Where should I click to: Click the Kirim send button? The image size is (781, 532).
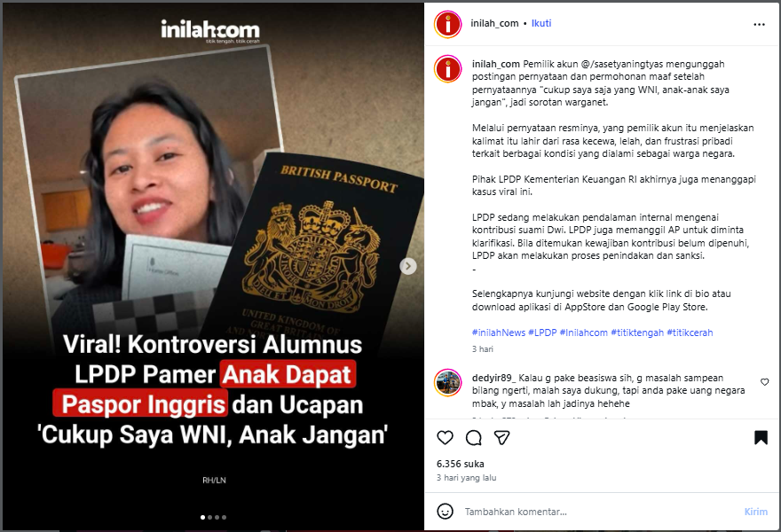(755, 512)
